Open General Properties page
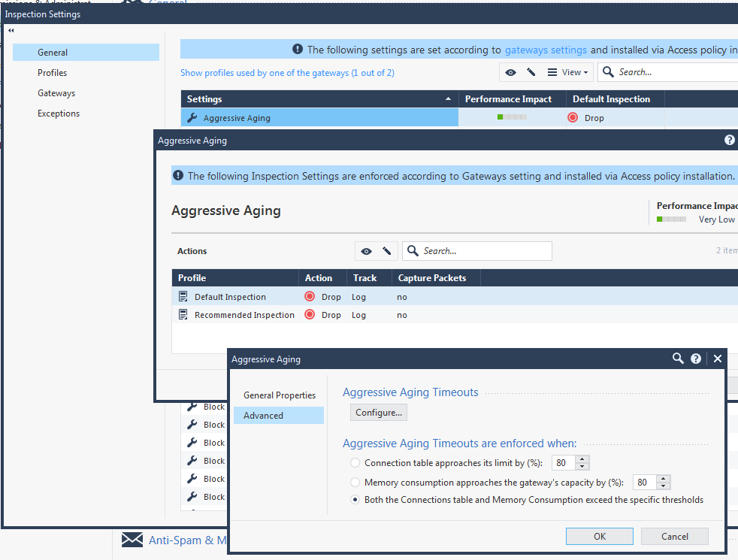 click(280, 395)
